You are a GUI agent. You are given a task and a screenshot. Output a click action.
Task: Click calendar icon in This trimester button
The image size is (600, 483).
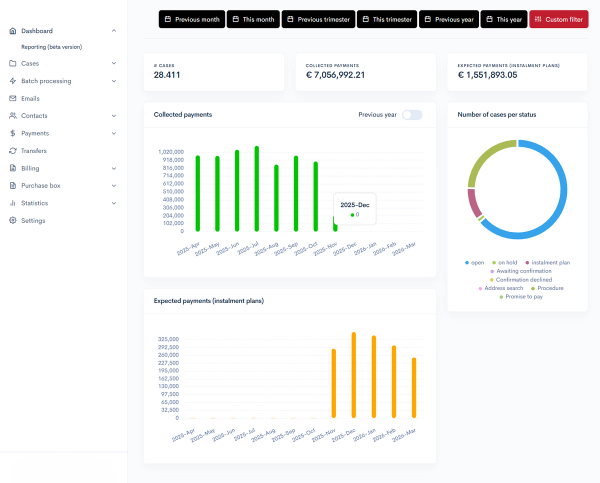pos(366,19)
